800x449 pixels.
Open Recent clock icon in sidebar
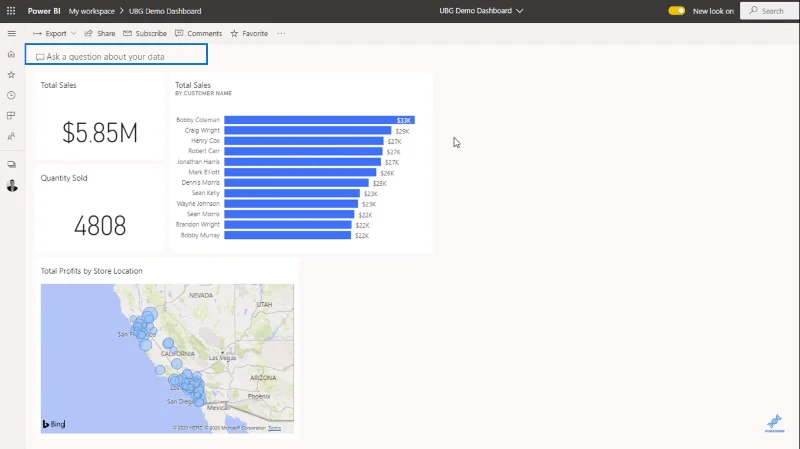(11, 95)
